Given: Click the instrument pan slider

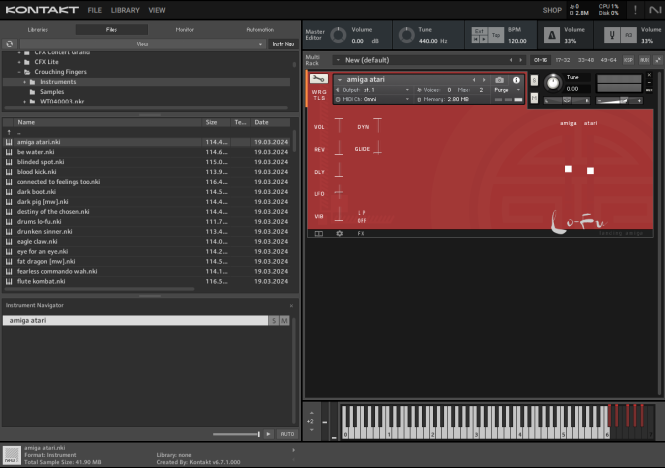Looking at the screenshot, I should (567, 101).
